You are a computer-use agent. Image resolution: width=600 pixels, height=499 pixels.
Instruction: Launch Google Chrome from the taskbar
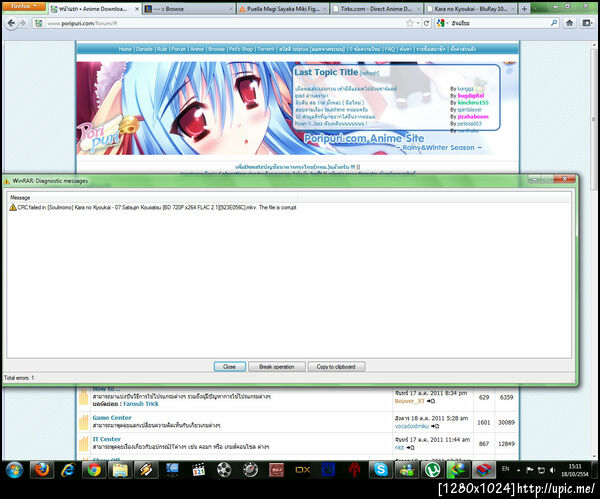tap(94, 470)
